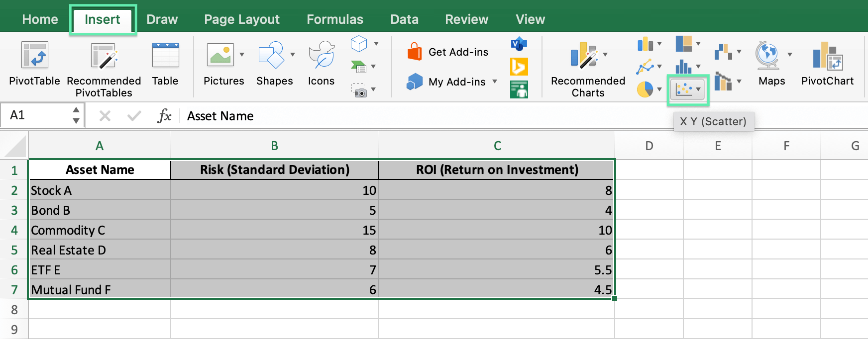Select column B header
Viewport: 868px width, 339px height.
275,146
